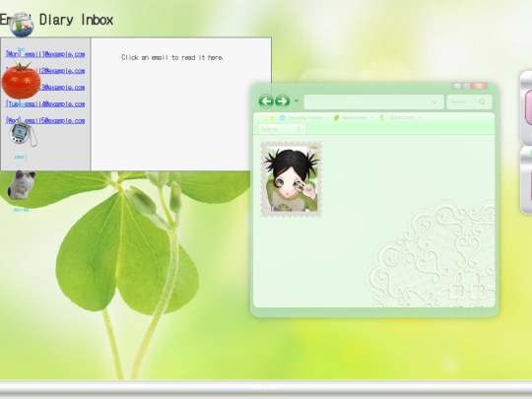The width and height of the screenshot is (532, 399).
Task: Open the [Wed] email5@example.com message
Action: [45, 120]
